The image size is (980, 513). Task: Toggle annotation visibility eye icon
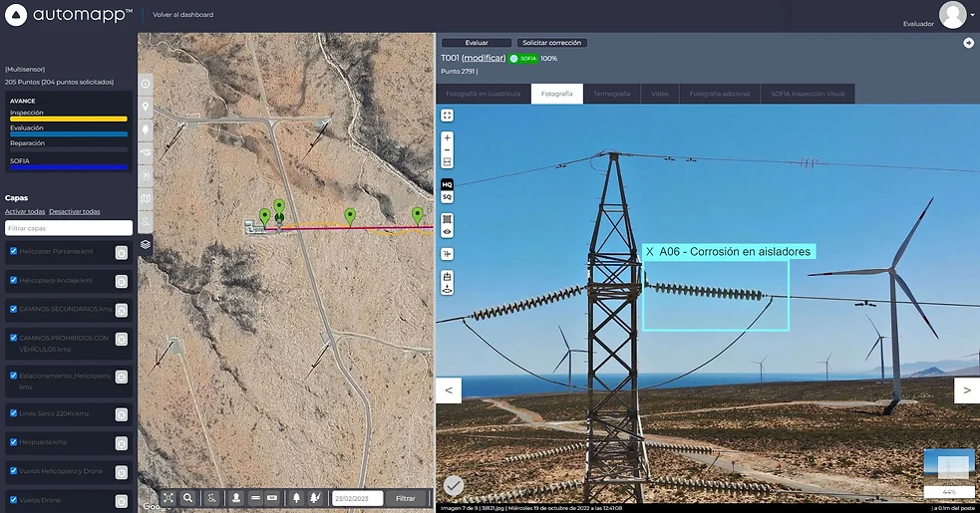coord(447,232)
